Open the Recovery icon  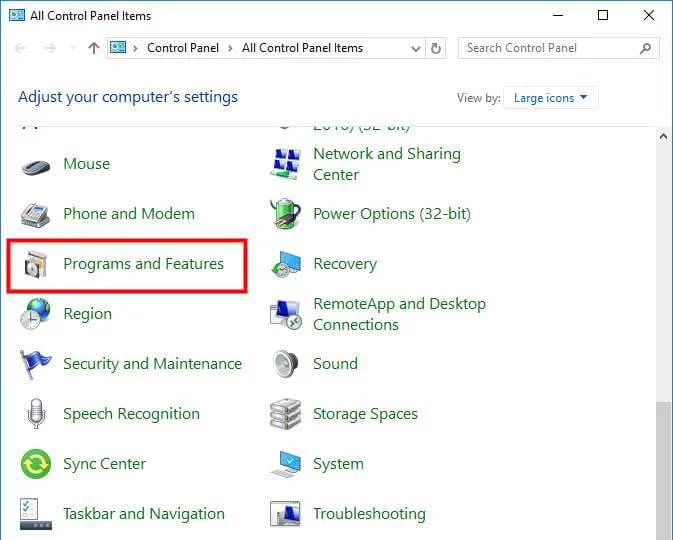(286, 264)
